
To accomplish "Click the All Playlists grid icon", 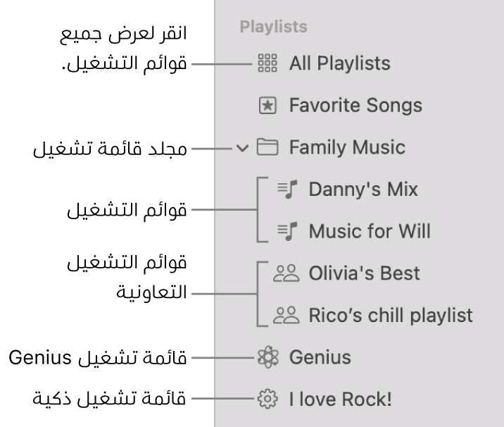I will (265, 64).
